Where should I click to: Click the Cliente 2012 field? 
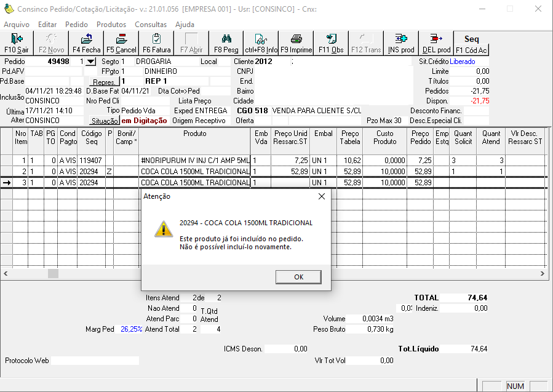tap(272, 62)
